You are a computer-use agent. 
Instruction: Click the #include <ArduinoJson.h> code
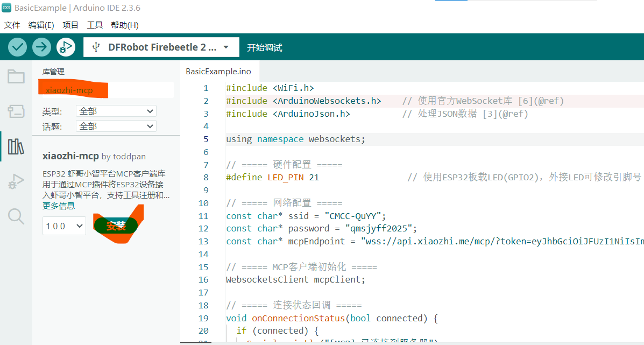[288, 114]
